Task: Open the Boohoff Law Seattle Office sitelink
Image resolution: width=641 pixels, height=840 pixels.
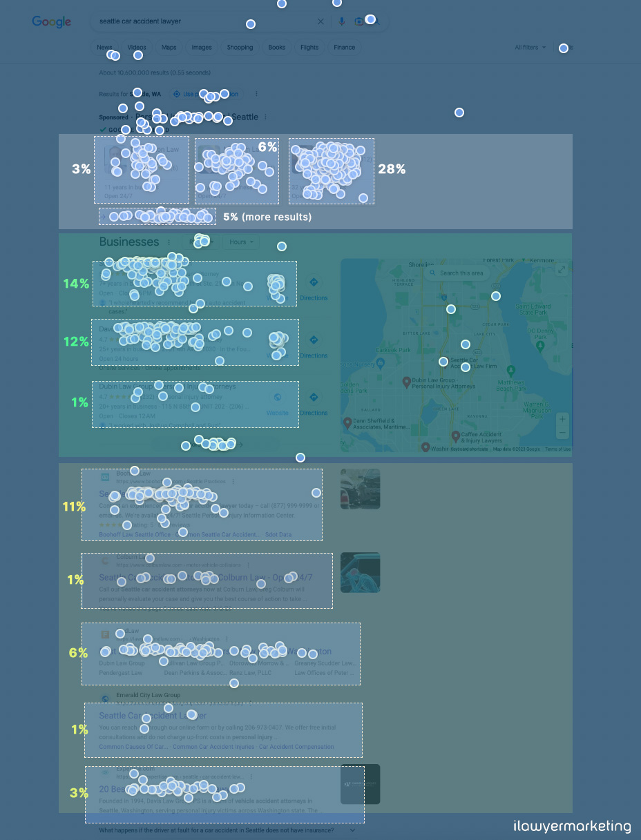Action: pyautogui.click(x=135, y=534)
